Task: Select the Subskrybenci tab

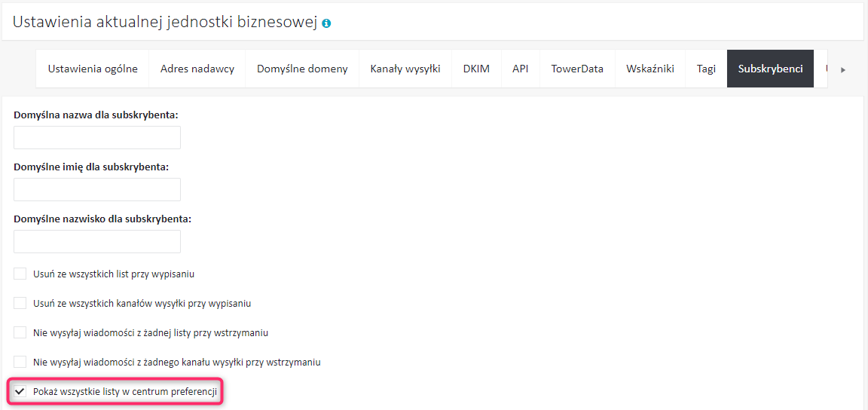Action: point(770,69)
